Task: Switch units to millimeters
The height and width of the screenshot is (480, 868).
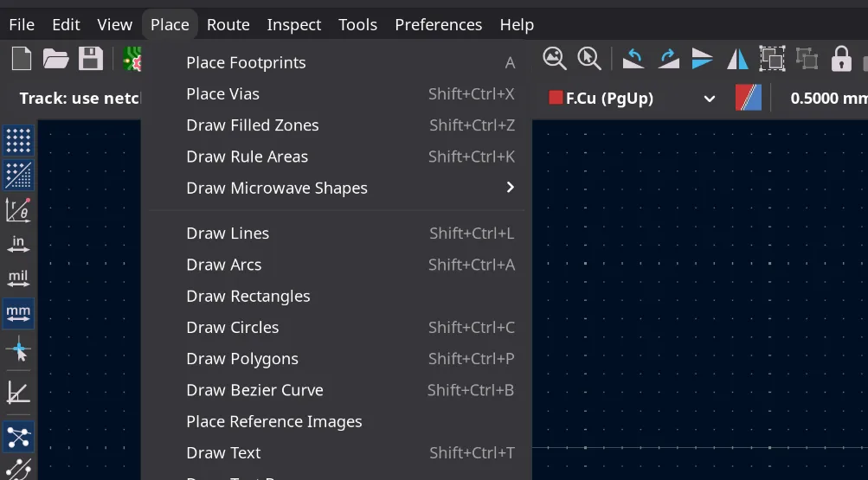Action: (18, 314)
